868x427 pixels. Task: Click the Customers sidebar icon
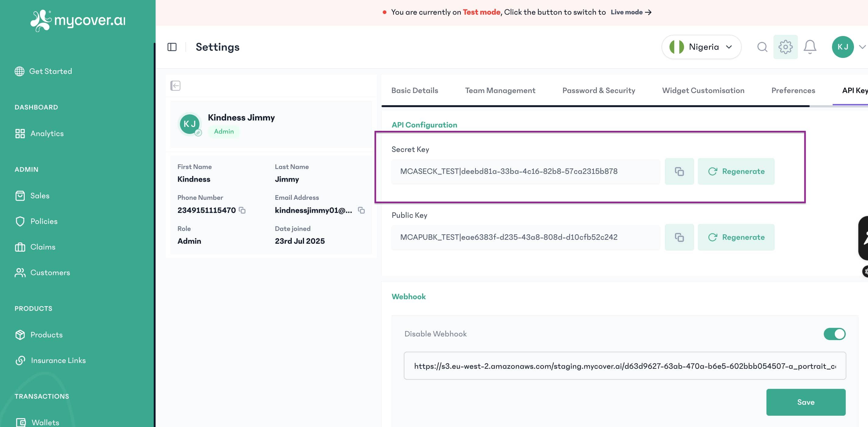click(x=20, y=273)
